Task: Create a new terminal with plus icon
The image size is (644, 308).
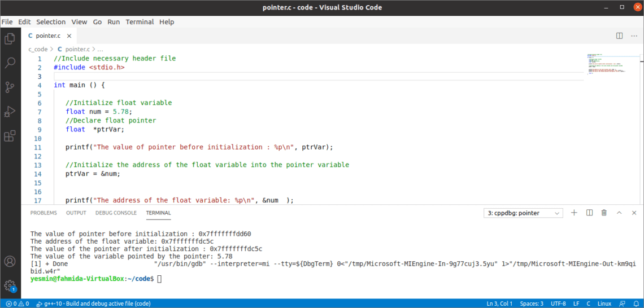Action: coord(574,213)
